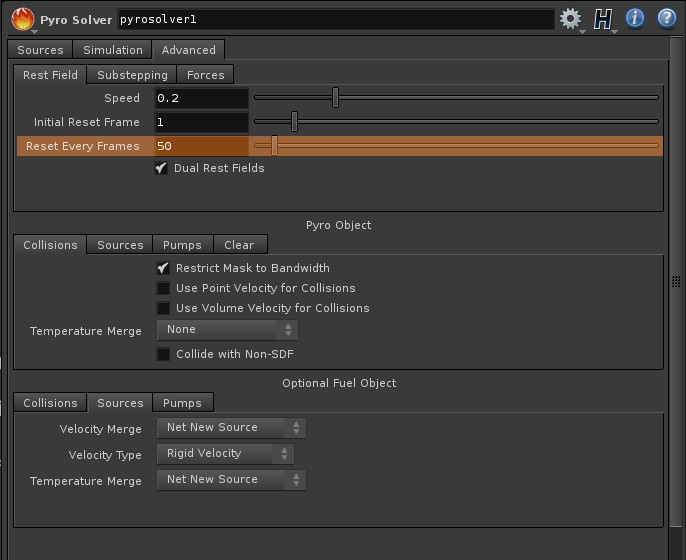
Task: Open the Velocity Type Rigid Velocity dropdown
Action: click(x=225, y=454)
